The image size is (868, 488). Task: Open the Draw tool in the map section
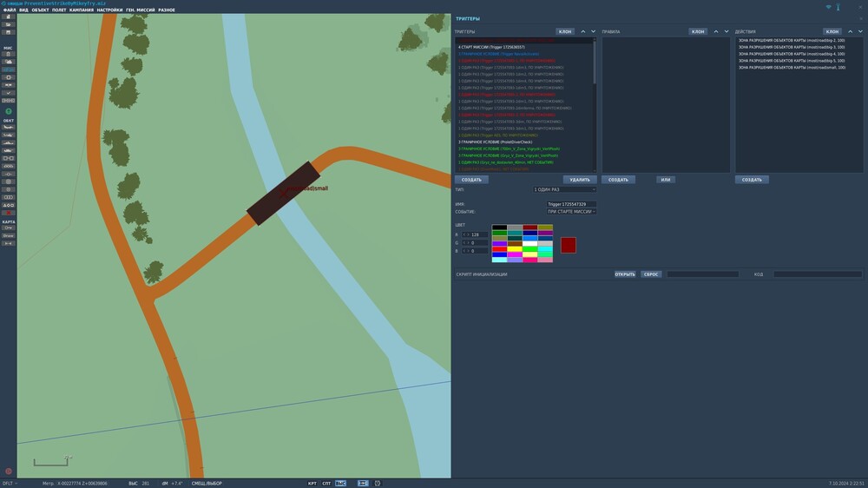[x=9, y=235]
